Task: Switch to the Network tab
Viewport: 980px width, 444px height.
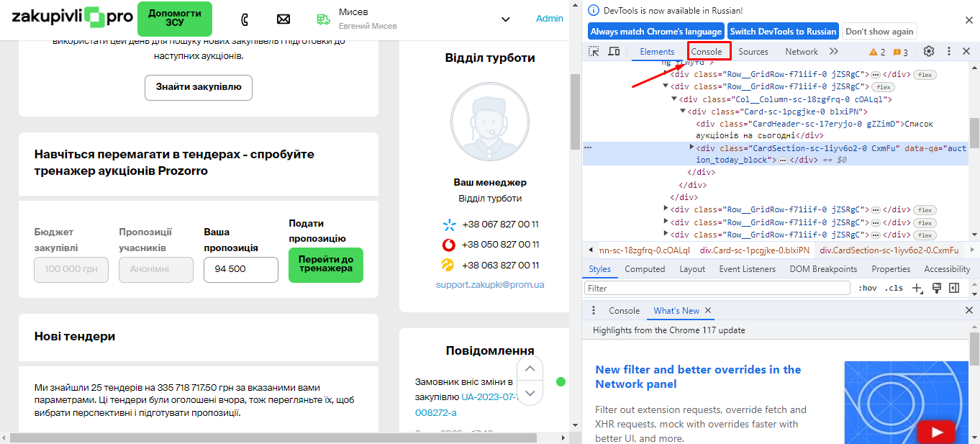Action: click(x=801, y=52)
